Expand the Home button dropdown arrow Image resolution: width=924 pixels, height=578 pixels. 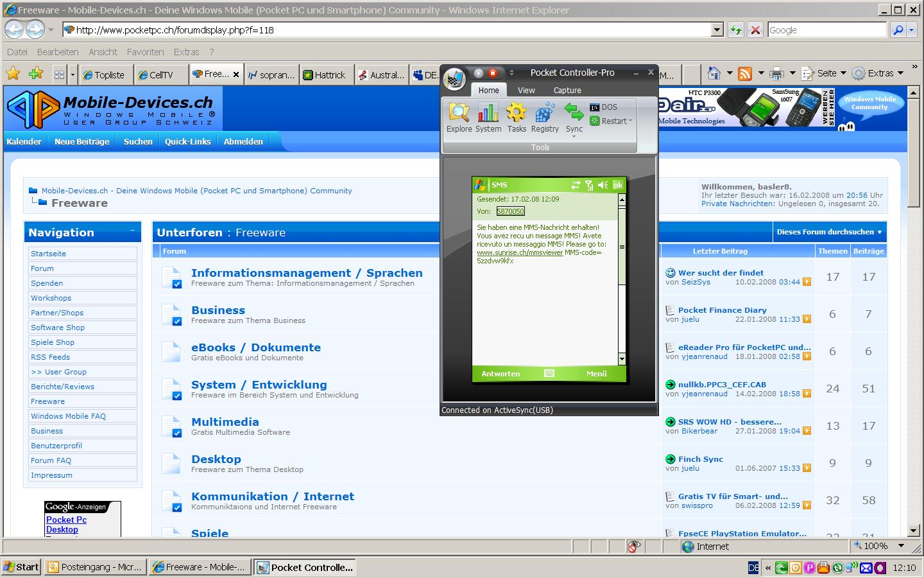coord(729,73)
